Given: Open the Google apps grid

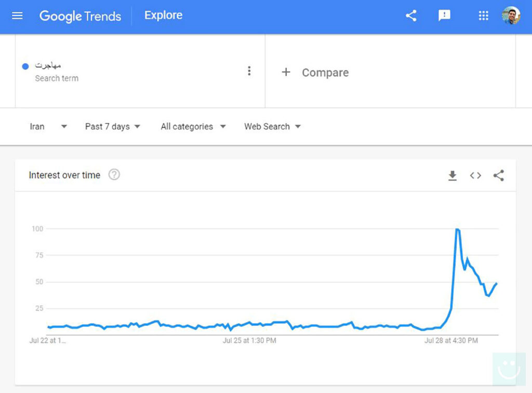Looking at the screenshot, I should coord(483,16).
